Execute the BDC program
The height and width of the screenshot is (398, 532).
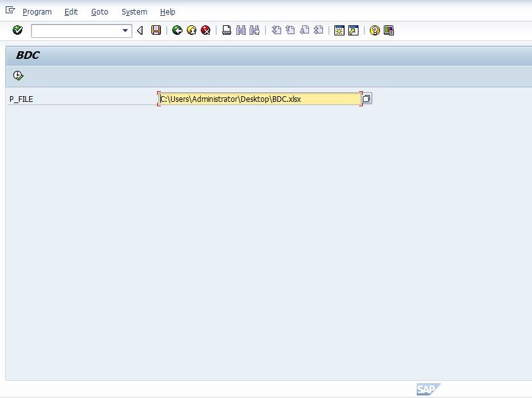(x=18, y=75)
